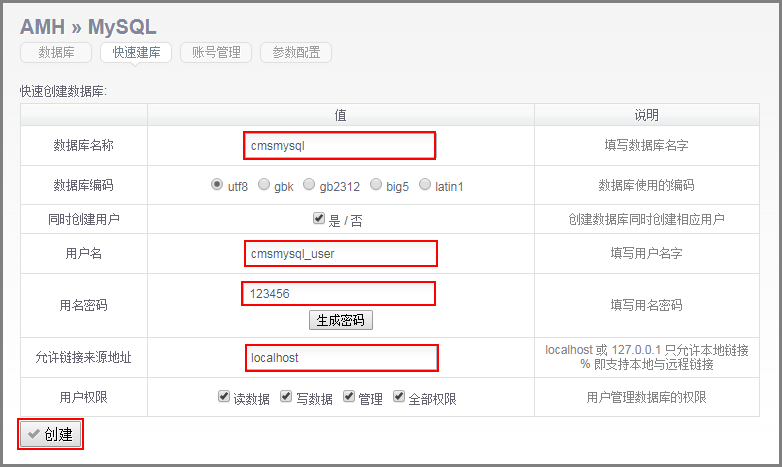Click the 数据库使用的编码 description text
Image resolution: width=782 pixels, height=467 pixels.
[647, 185]
